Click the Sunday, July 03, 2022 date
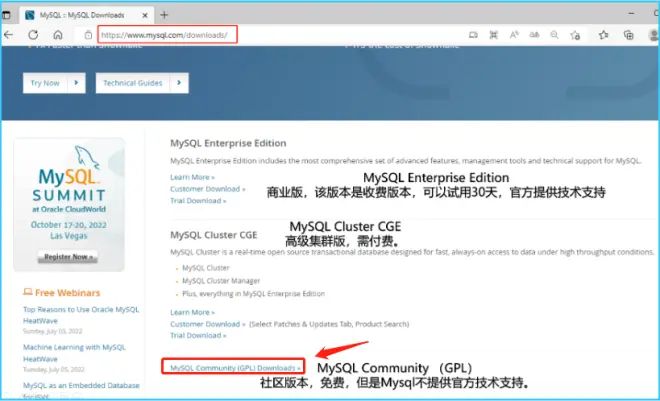The height and width of the screenshot is (401, 660). (53, 331)
